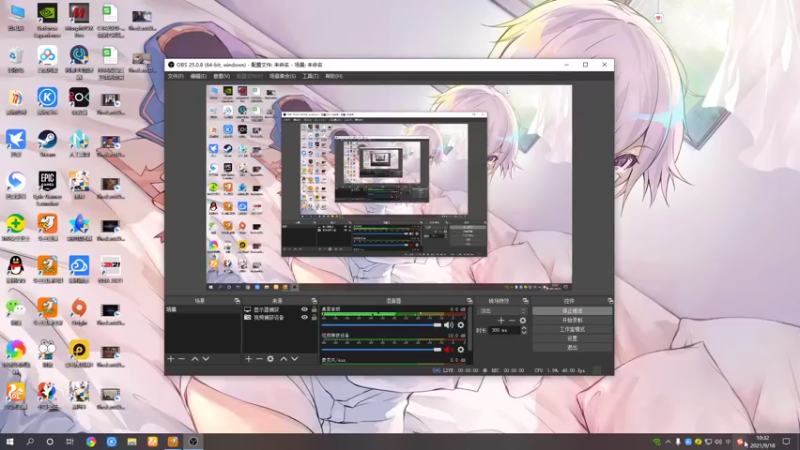
Task: Add a new source with the plus icon
Action: click(248, 359)
